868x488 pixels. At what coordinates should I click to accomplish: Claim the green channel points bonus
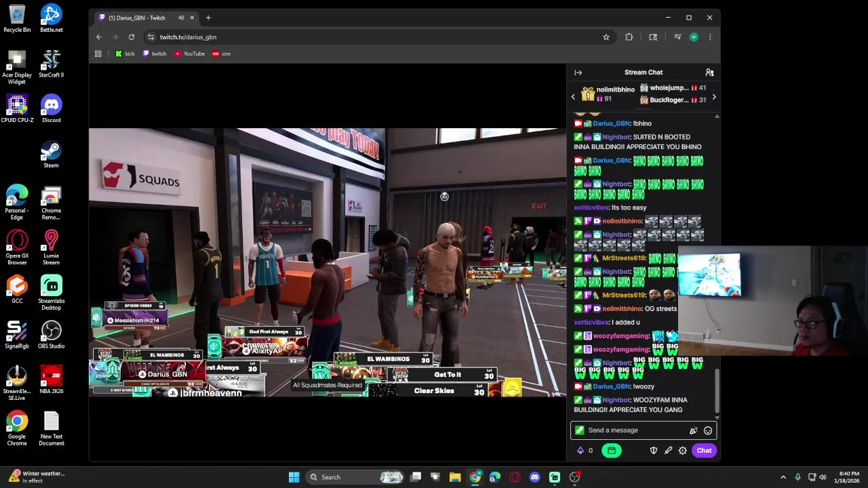click(611, 451)
